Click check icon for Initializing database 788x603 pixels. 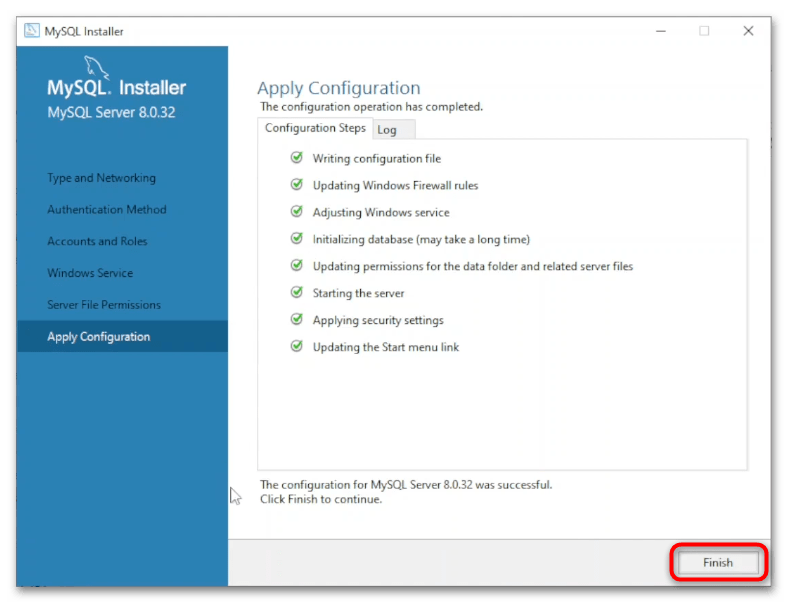coord(297,238)
